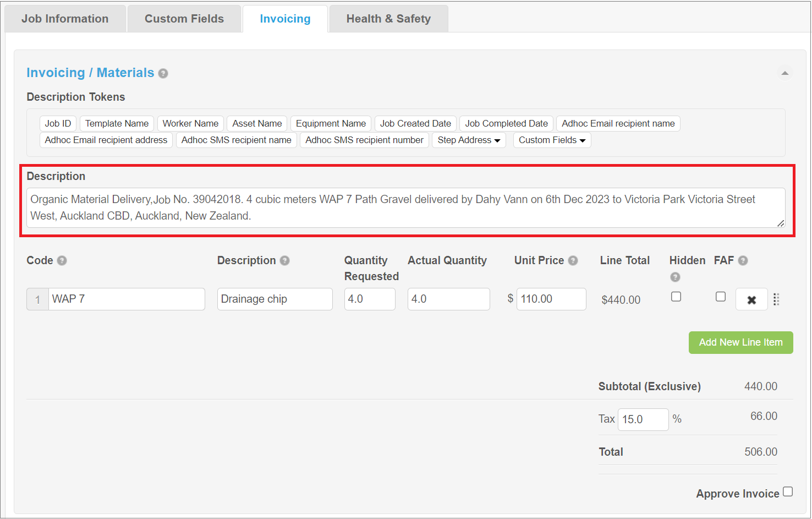
Task: Click the Unit Price field 110.00
Action: click(x=551, y=299)
